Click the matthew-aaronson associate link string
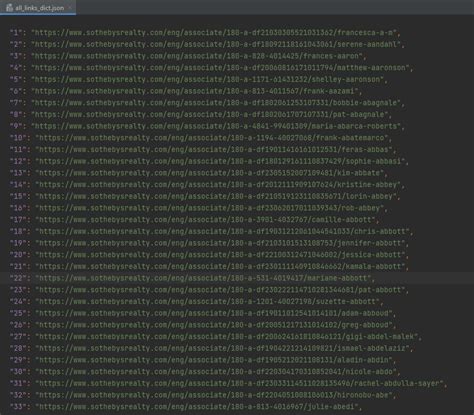This screenshot has width=474, height=415. pyautogui.click(x=221, y=68)
